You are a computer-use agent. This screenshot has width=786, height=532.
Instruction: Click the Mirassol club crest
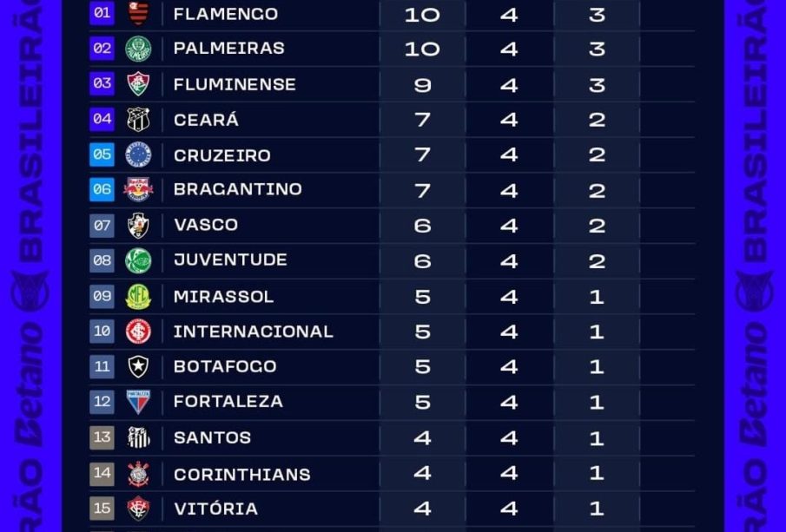point(138,297)
